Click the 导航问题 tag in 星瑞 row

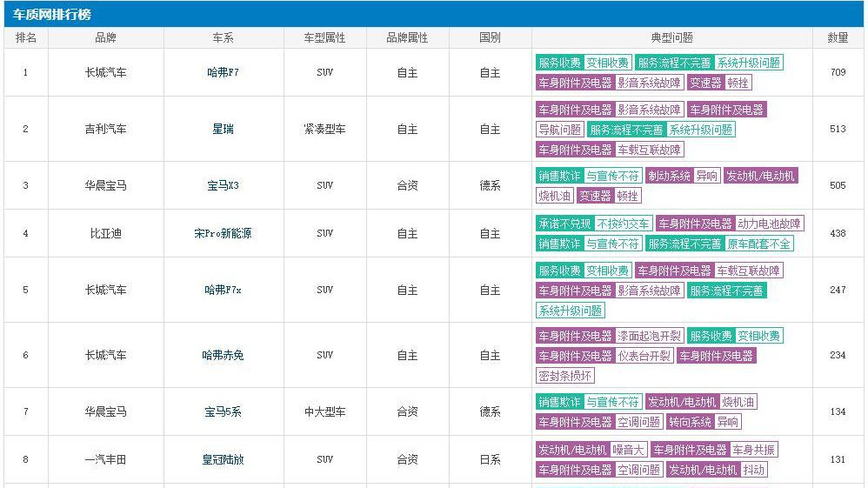coord(559,130)
